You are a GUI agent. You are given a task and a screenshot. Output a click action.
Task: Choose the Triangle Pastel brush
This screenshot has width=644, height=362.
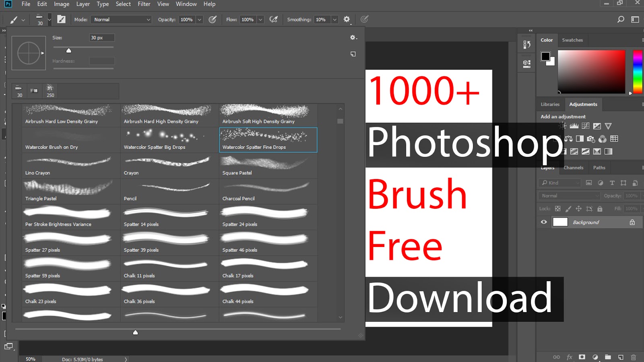[71, 191]
